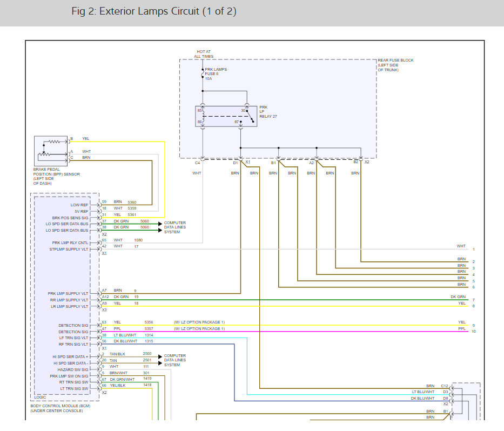The width and height of the screenshot is (504, 431).
Task: Click the Rear Fuse Block label
Action: click(x=395, y=65)
